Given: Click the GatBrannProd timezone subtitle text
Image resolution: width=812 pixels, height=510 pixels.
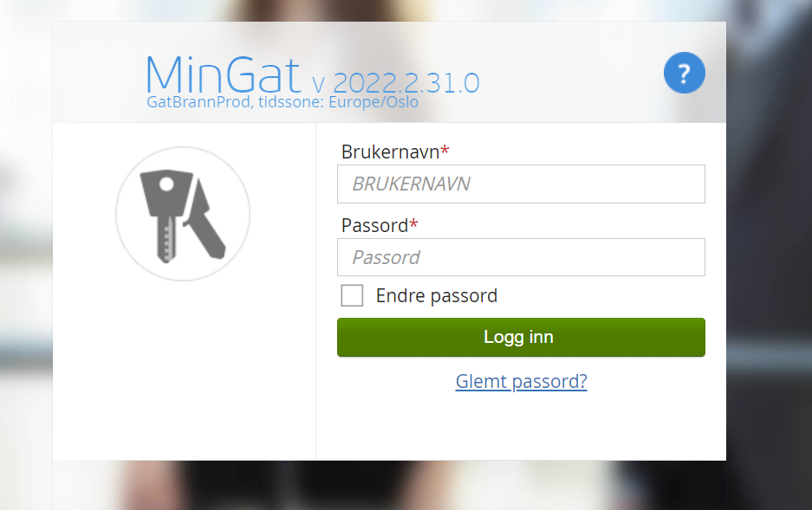Looking at the screenshot, I should (283, 102).
